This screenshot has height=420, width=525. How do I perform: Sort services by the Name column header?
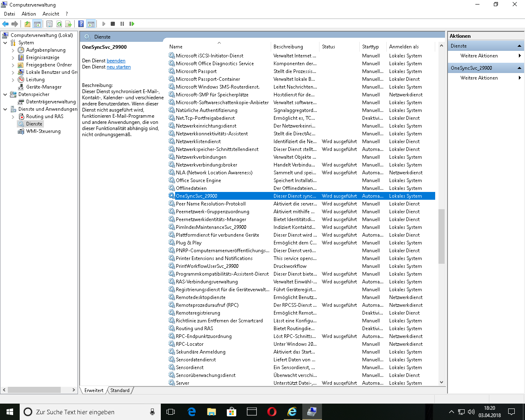point(219,47)
